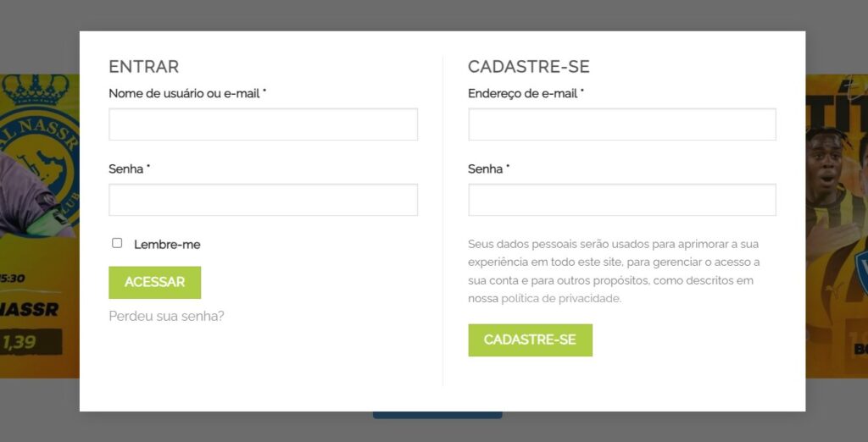Viewport: 868px width, 442px height.
Task: Tick the Lembre-me checkbox
Action: [117, 243]
